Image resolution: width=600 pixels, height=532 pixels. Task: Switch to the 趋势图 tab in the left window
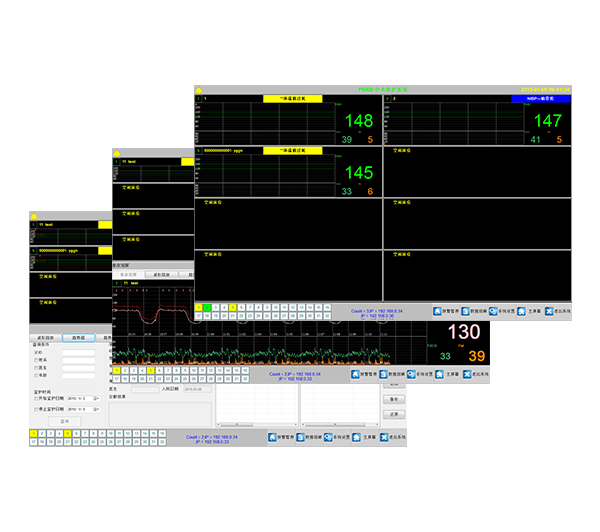76,338
